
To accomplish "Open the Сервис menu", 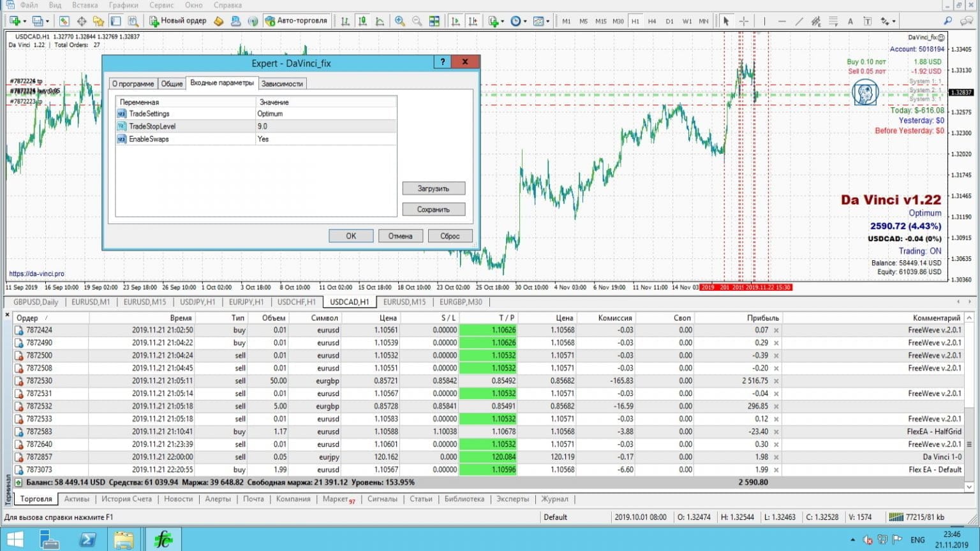I will [x=161, y=5].
